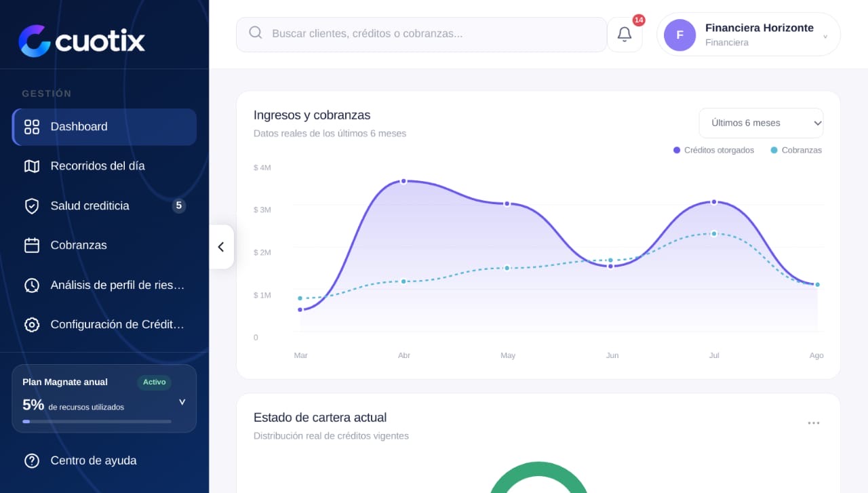Click the Cobranzas calendar icon
The image size is (868, 493).
(x=32, y=245)
